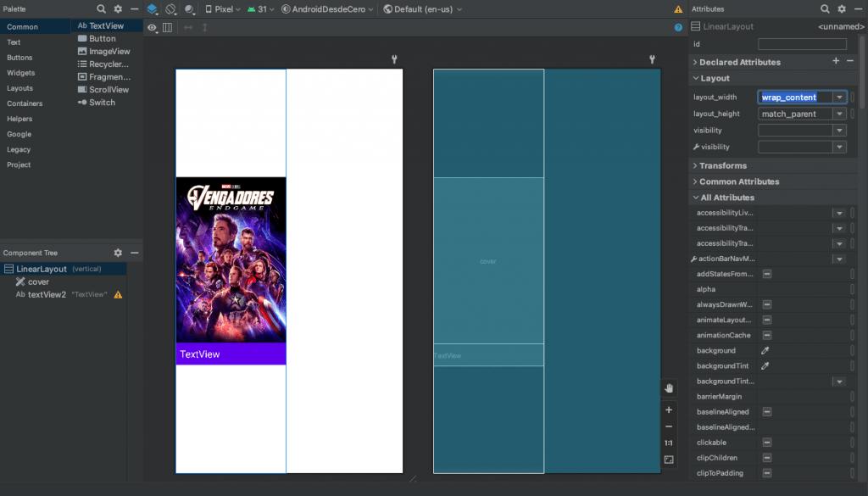
Task: Toggle animationCache attribute checkbox
Action: (x=767, y=336)
